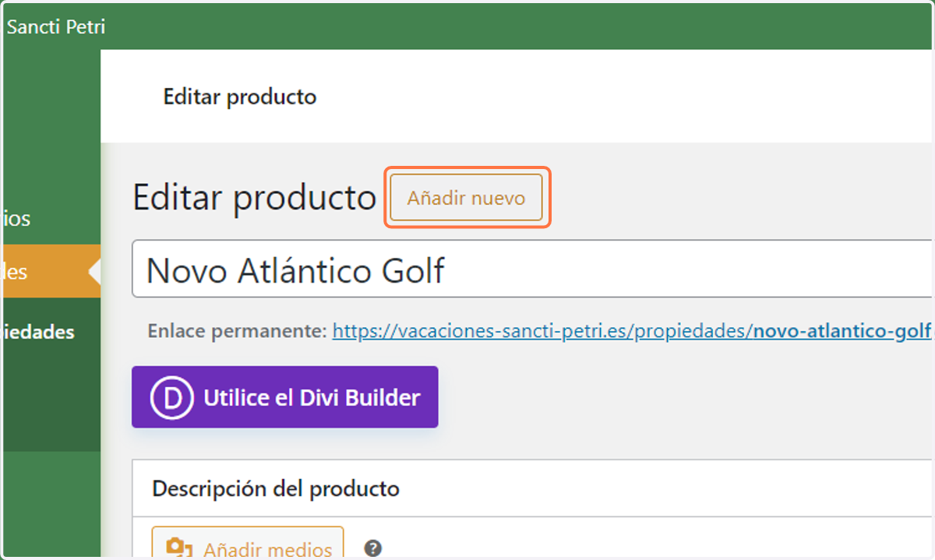Click the 'Editar producto' header bar title
Viewport: 935px width, 560px height.
coord(240,97)
